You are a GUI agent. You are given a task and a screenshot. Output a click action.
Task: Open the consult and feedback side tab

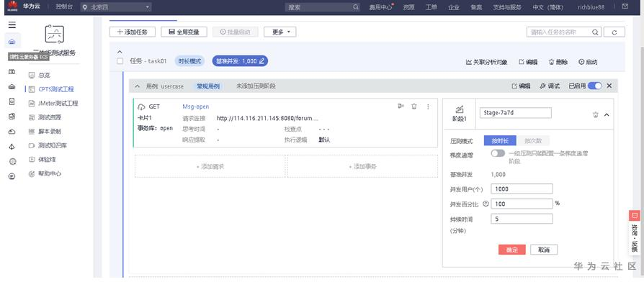click(x=635, y=232)
